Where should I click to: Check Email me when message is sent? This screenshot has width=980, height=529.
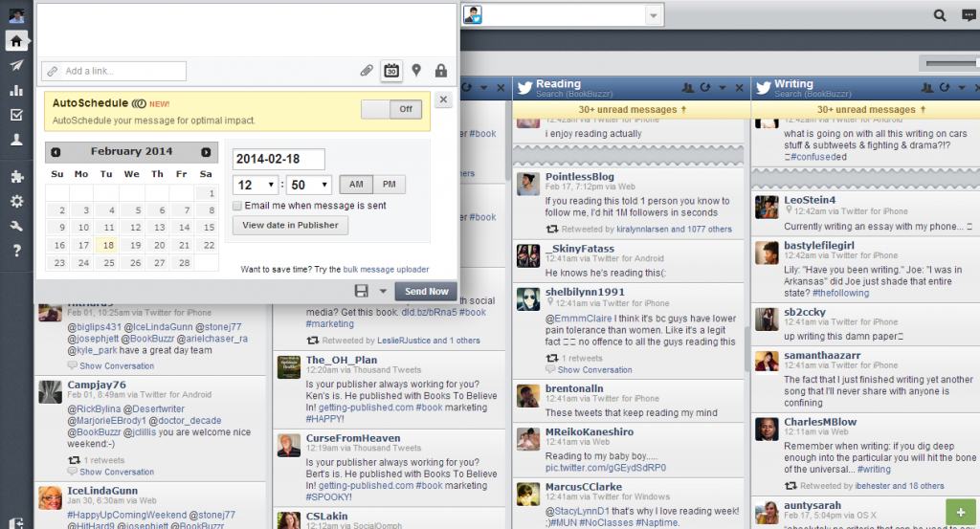[237, 206]
